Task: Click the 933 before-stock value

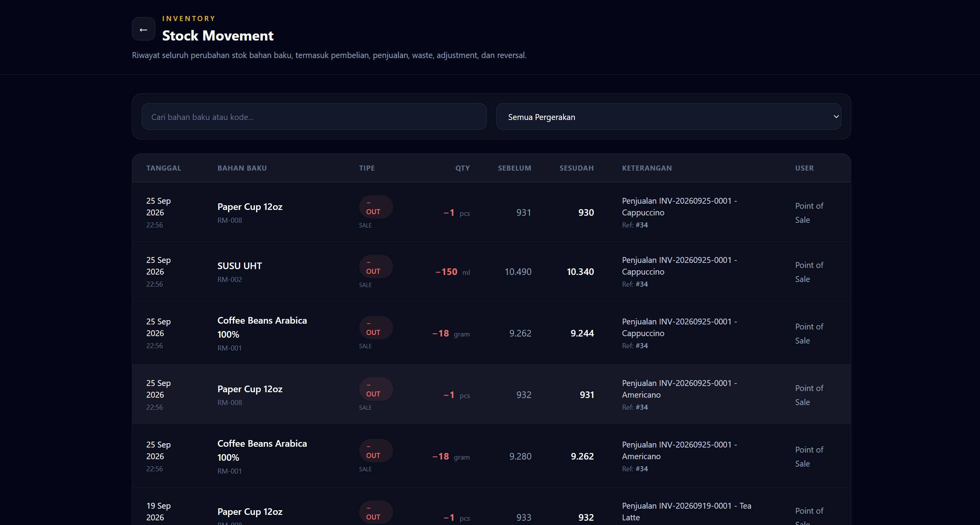Action: [x=523, y=518]
